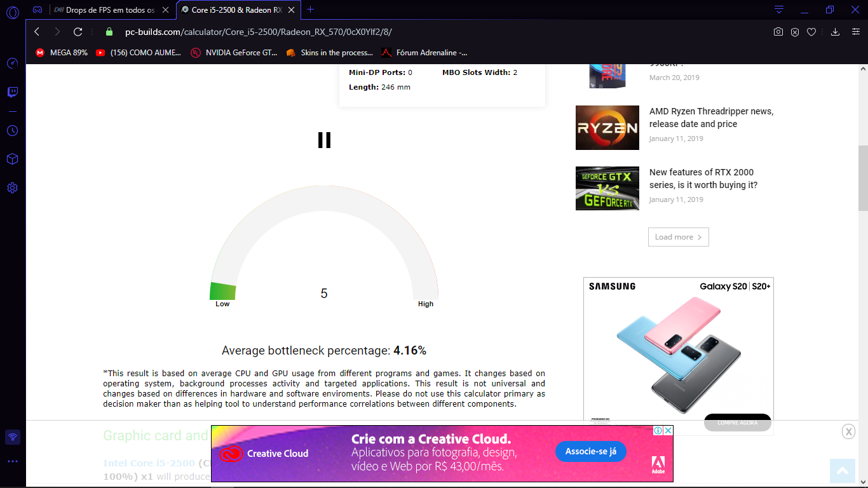The height and width of the screenshot is (488, 868).
Task: Open Fórum Adrenaline bookmark
Action: pyautogui.click(x=424, y=53)
